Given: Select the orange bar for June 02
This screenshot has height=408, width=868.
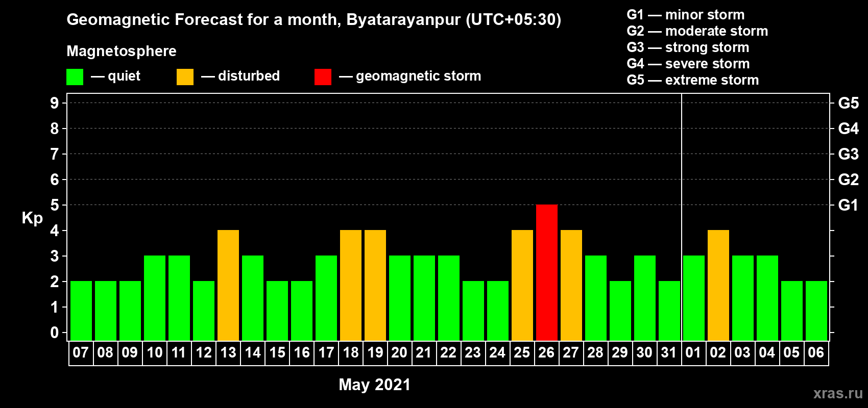Looking at the screenshot, I should click(718, 285).
